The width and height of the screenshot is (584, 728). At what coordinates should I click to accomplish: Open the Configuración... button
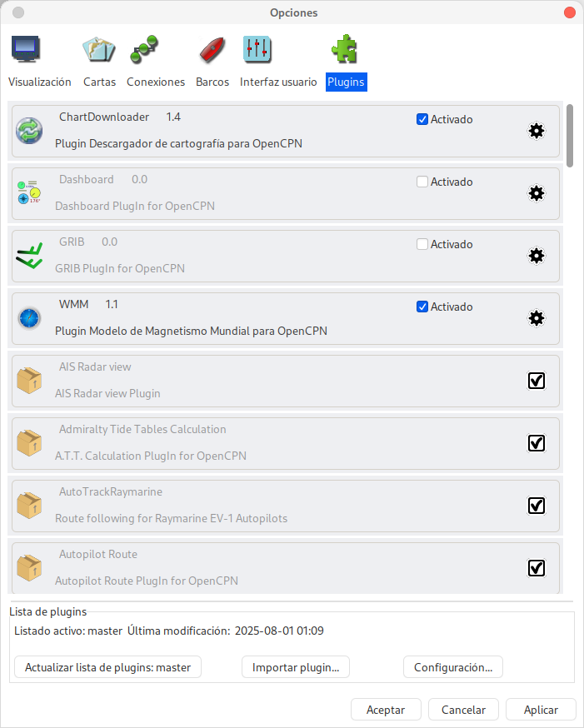click(453, 667)
